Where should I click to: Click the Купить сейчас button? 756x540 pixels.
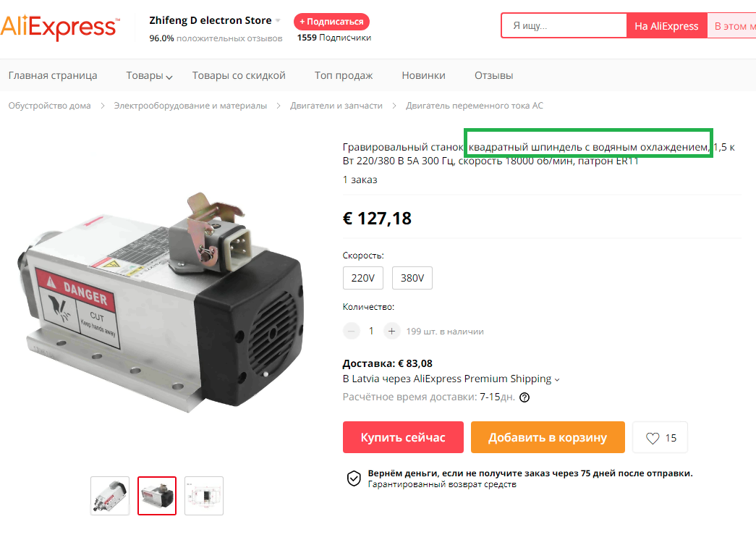click(403, 437)
